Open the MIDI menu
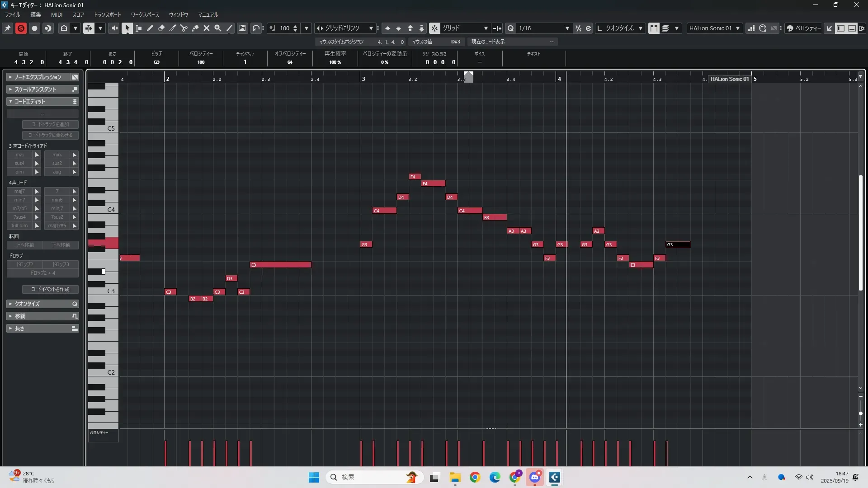This screenshot has height=488, width=868. (57, 14)
